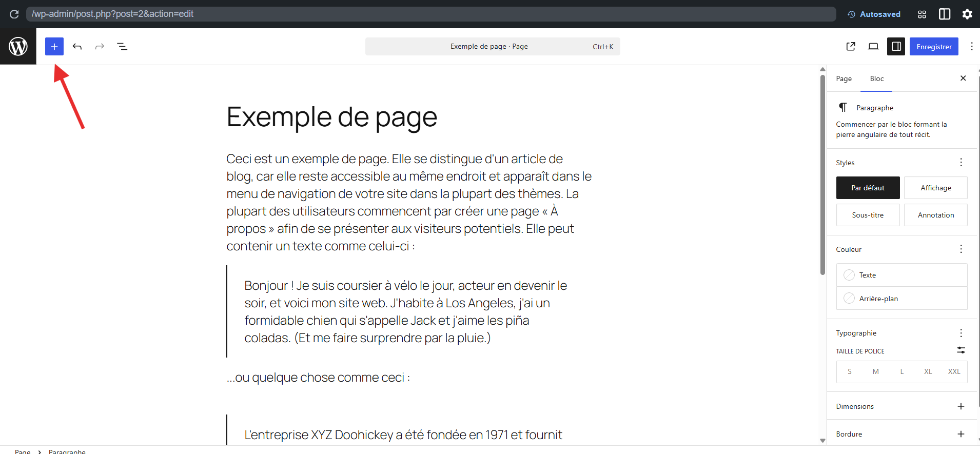Viewport: 980px width, 454px height.
Task: Open the Styles options menu
Action: [961, 163]
